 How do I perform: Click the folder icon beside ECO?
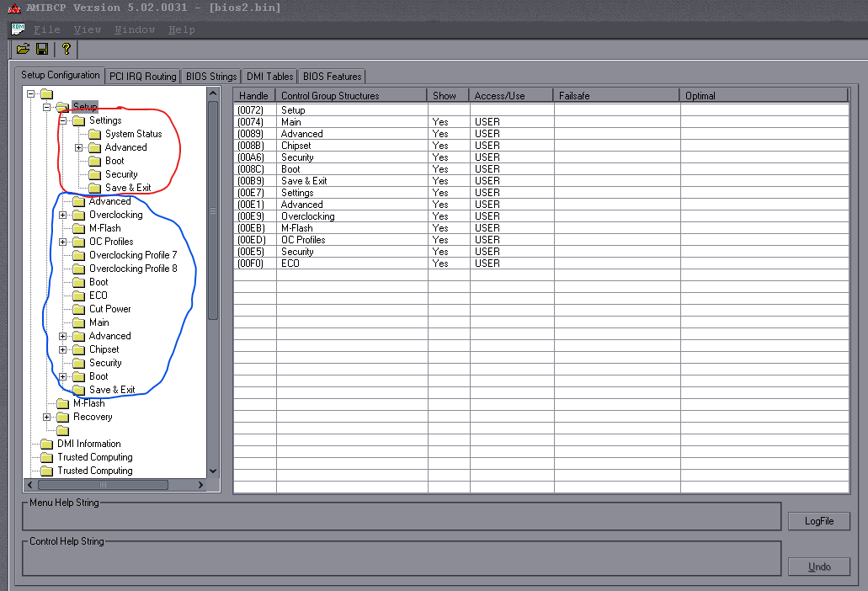(x=79, y=295)
